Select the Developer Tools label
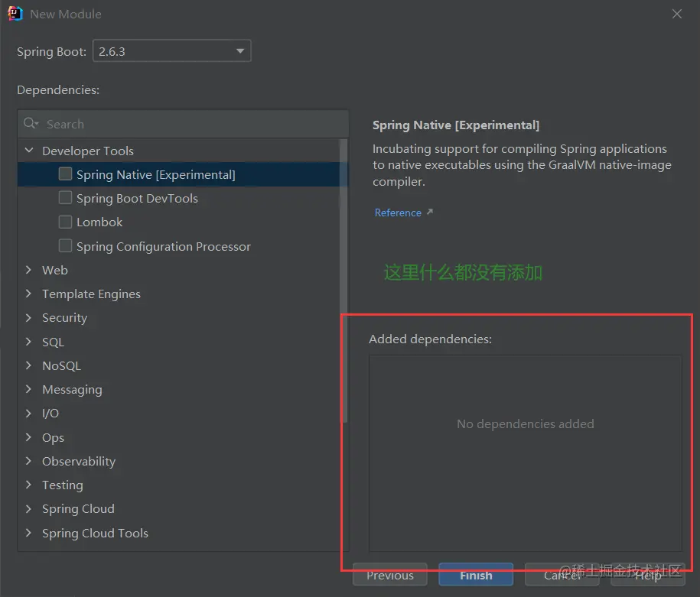The width and height of the screenshot is (700, 597). (88, 151)
